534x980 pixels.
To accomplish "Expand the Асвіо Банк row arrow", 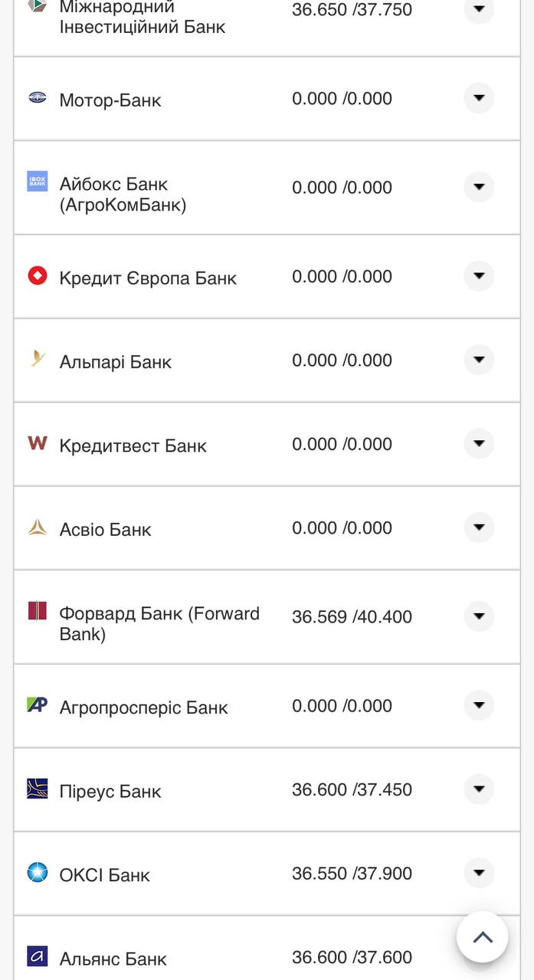I will [x=479, y=528].
